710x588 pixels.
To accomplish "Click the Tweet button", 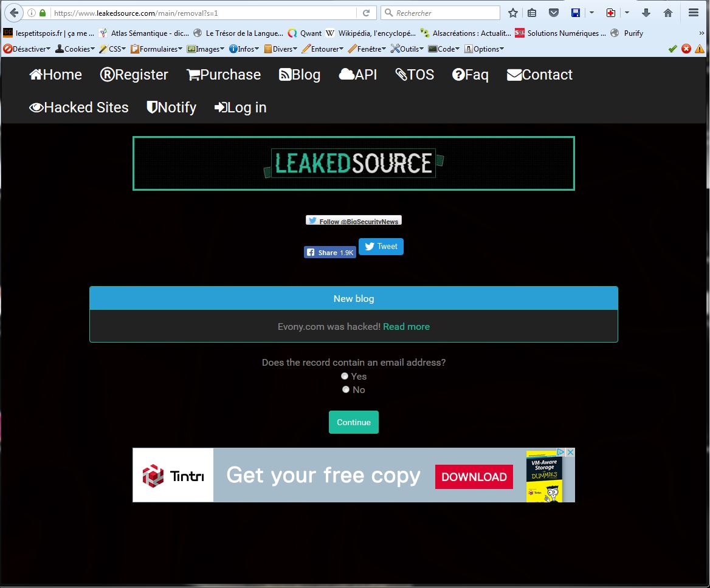I will point(381,247).
